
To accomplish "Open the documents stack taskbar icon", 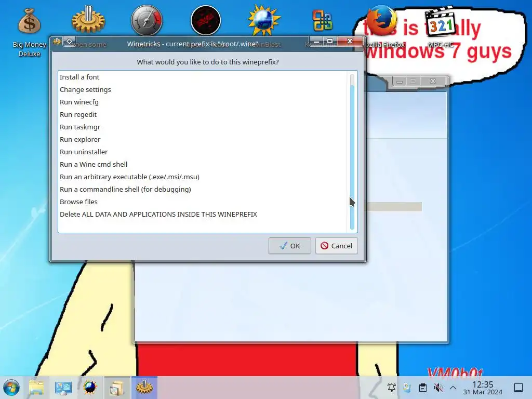I will (x=117, y=388).
